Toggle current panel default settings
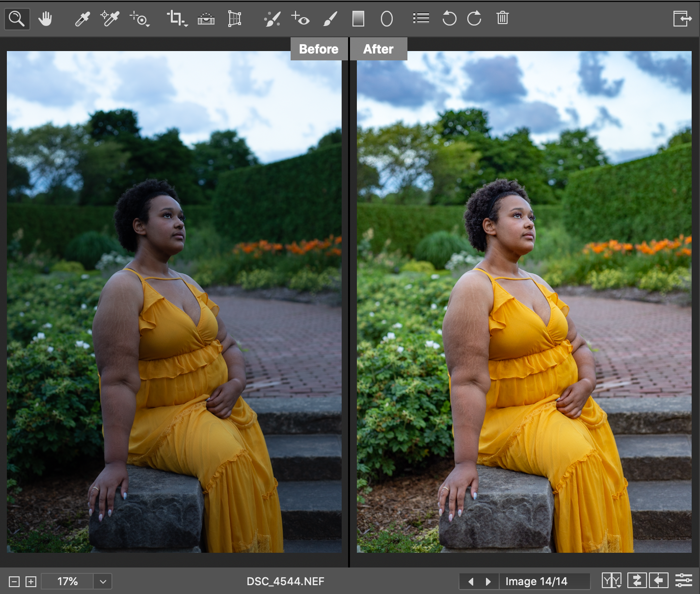 click(x=683, y=581)
